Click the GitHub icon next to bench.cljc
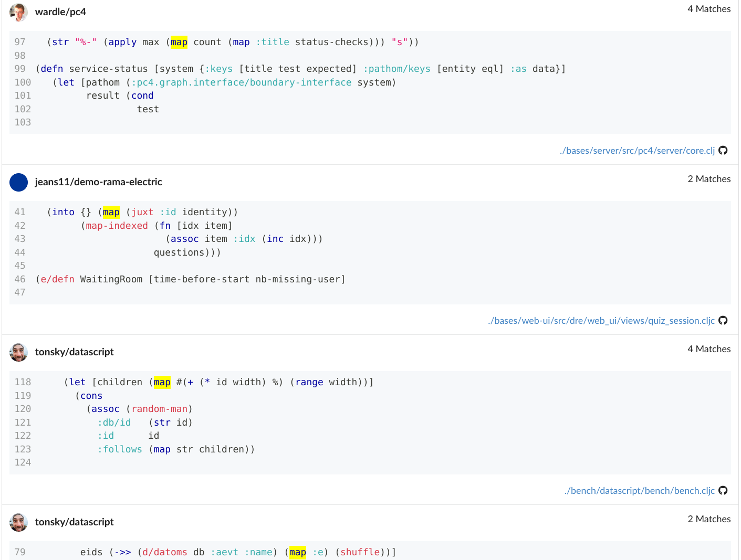741x560 pixels. tap(723, 490)
